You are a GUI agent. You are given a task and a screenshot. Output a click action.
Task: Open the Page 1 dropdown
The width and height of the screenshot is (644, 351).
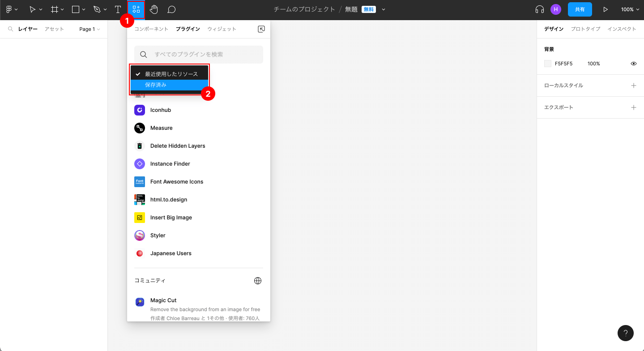90,29
